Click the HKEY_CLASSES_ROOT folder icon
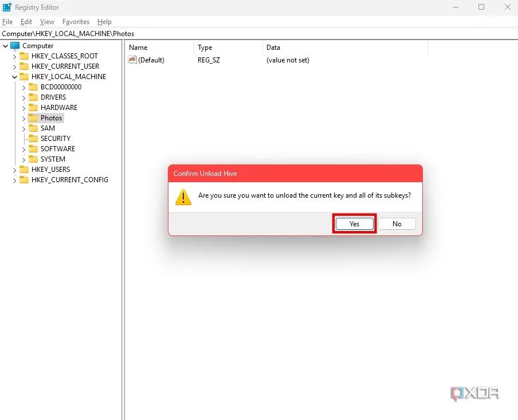The image size is (518, 420). [x=24, y=56]
